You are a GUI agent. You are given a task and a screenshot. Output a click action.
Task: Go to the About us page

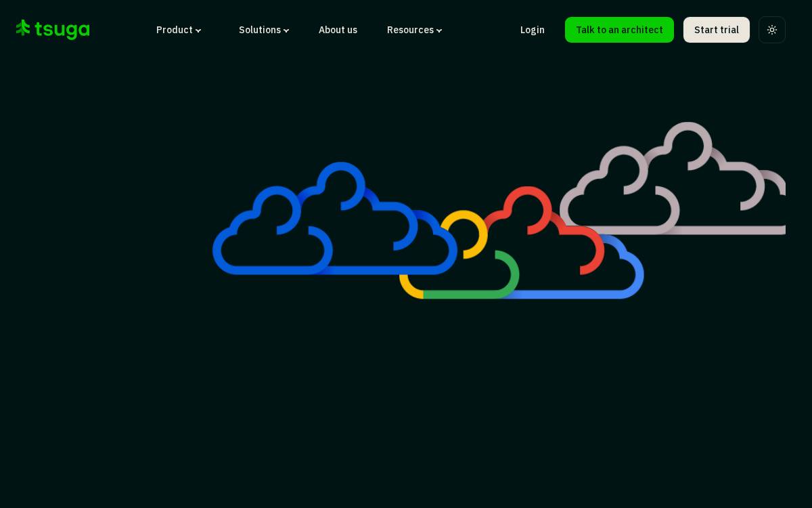338,30
